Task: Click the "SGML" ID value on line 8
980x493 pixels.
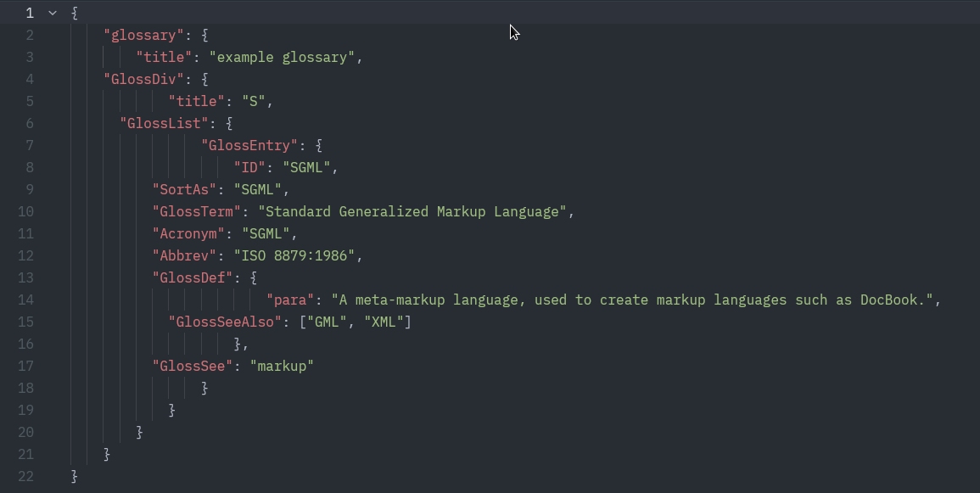Action: click(x=307, y=167)
